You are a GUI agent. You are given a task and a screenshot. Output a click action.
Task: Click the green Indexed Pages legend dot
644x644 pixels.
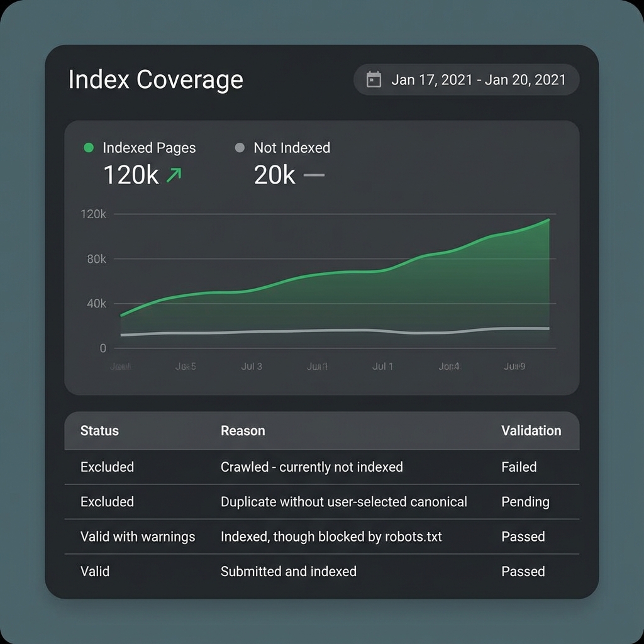pyautogui.click(x=89, y=147)
